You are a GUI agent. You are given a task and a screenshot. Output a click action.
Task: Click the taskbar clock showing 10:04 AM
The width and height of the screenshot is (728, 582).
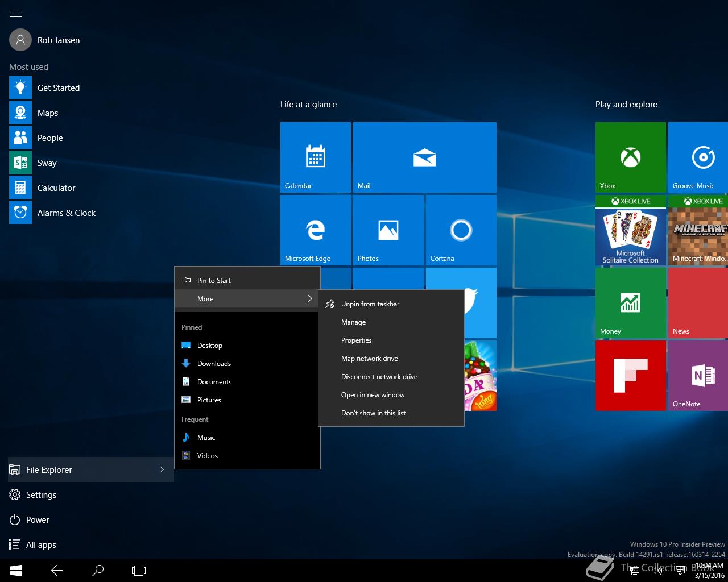click(709, 571)
